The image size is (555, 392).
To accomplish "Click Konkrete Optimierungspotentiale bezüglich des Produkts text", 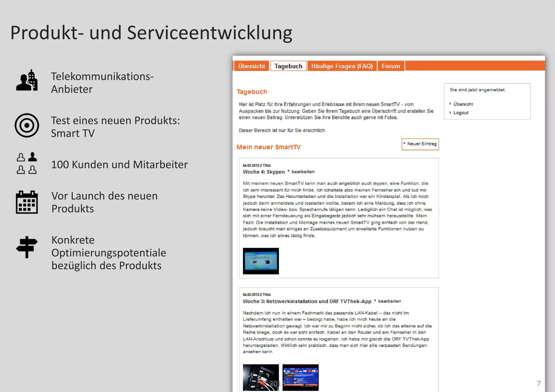I will [x=109, y=253].
